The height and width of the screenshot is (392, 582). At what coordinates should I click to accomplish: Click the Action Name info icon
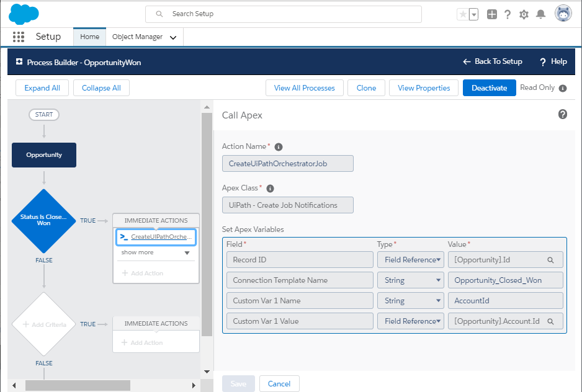point(278,146)
